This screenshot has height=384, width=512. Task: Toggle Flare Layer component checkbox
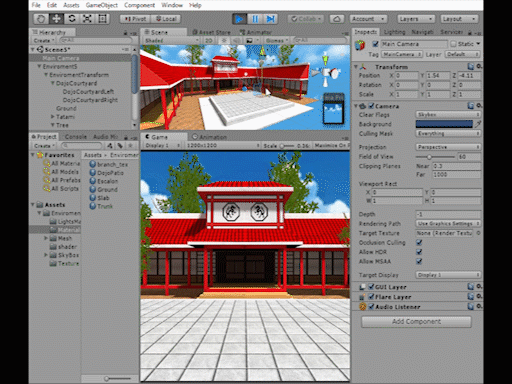(x=371, y=297)
